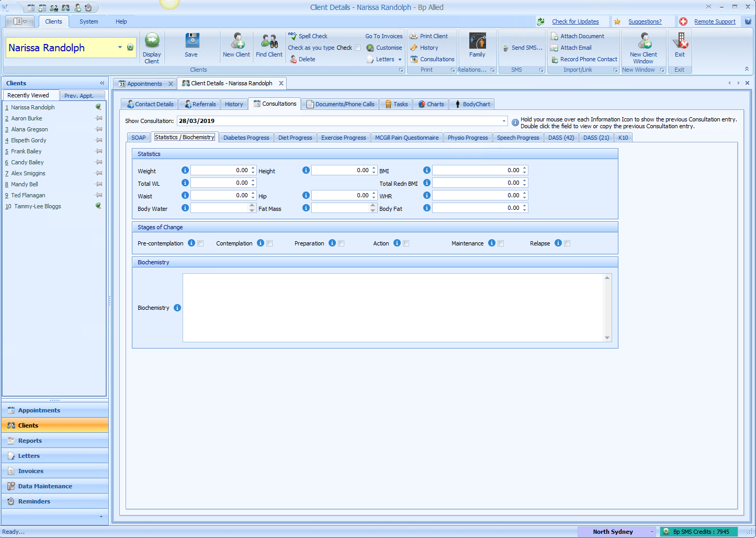Click the Check for Updates link
Image resolution: width=756 pixels, height=538 pixels.
tap(576, 21)
